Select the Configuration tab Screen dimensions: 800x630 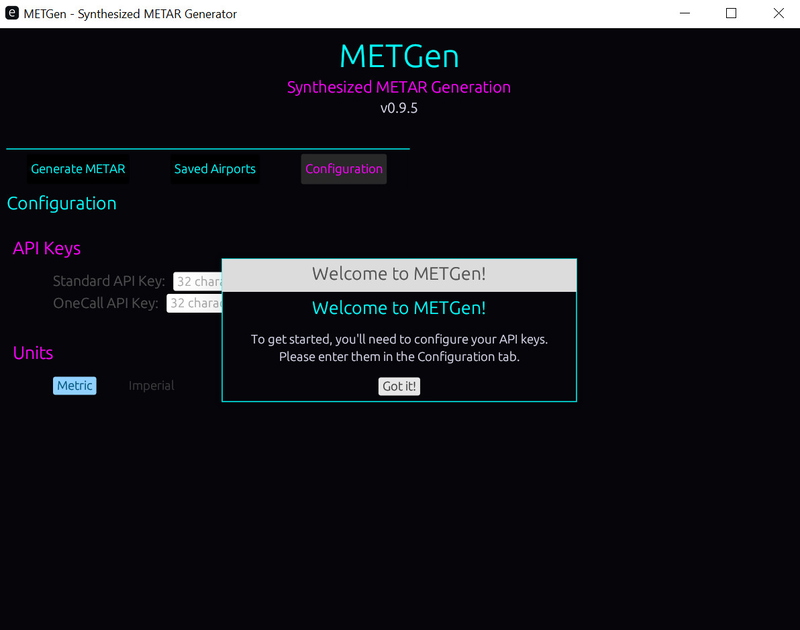click(x=343, y=169)
